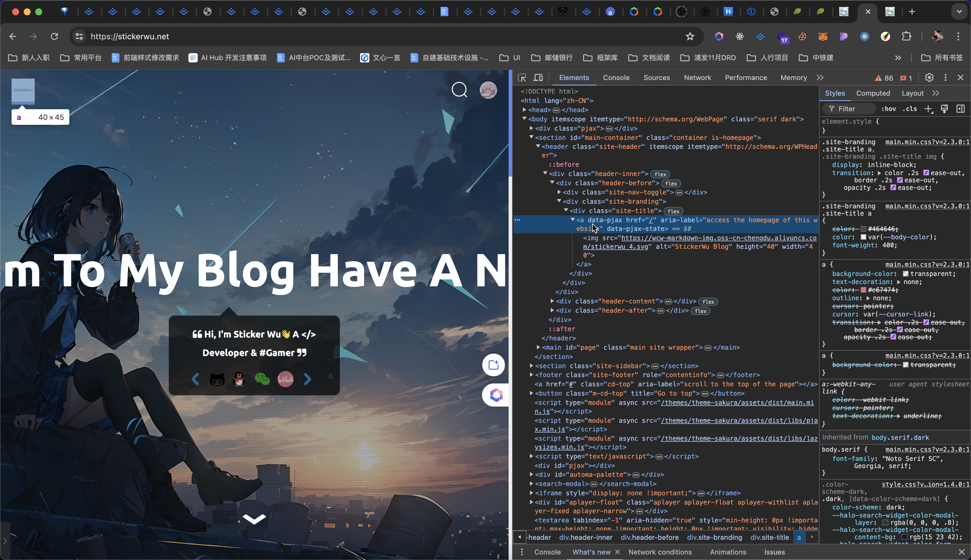Reload the page with the refresh button
This screenshot has height=560, width=971.
(x=54, y=36)
